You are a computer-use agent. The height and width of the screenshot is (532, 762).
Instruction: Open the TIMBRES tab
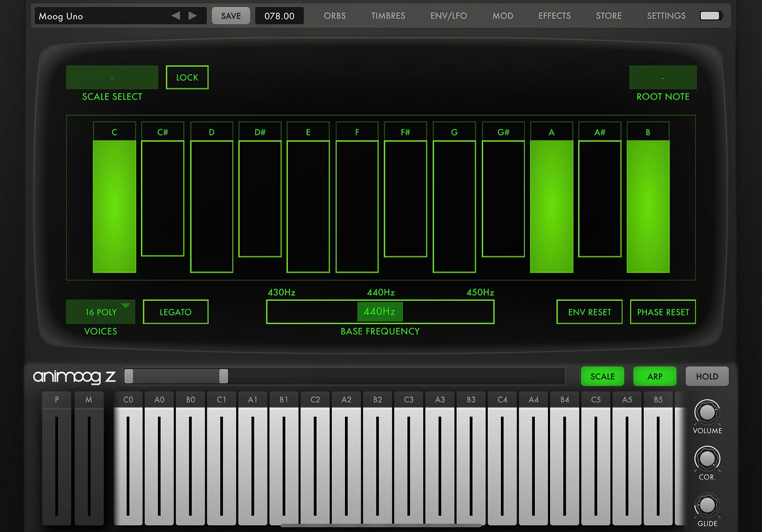click(388, 16)
